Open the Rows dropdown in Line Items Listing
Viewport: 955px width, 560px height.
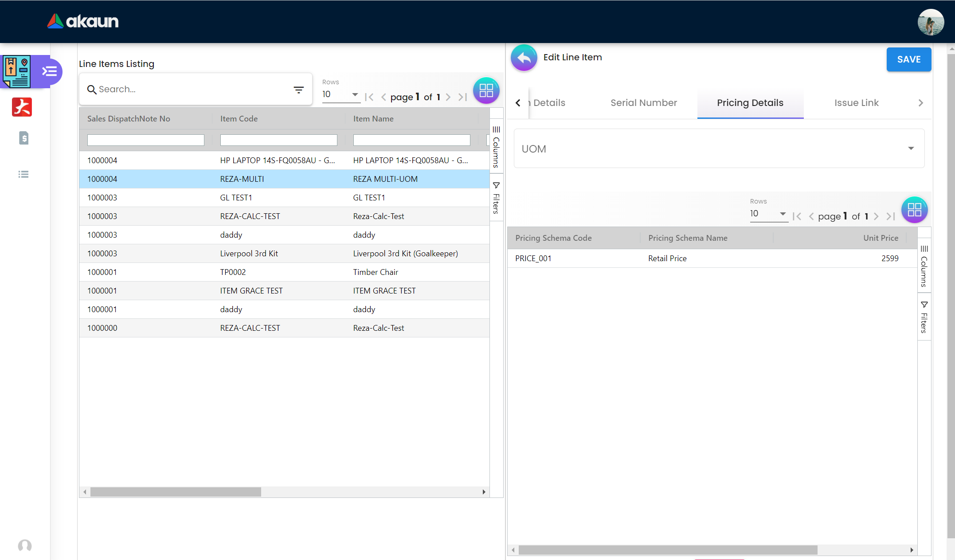click(x=340, y=94)
